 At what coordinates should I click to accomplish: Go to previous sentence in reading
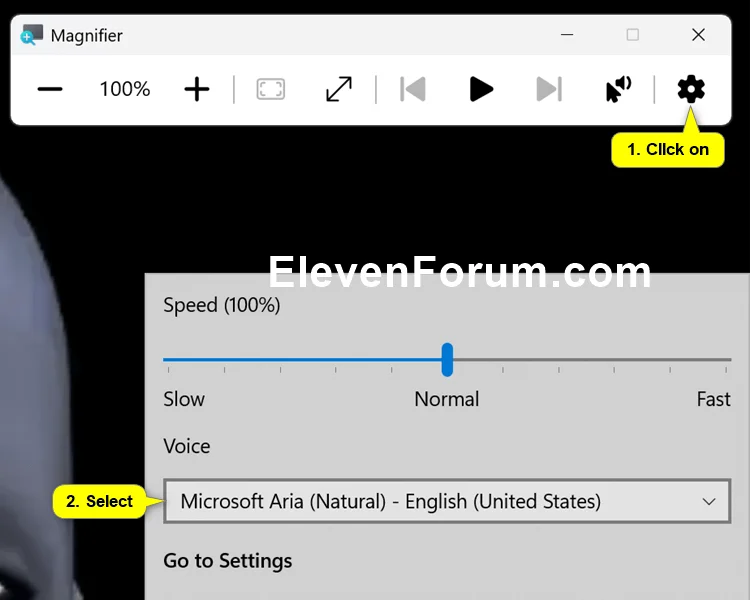413,89
